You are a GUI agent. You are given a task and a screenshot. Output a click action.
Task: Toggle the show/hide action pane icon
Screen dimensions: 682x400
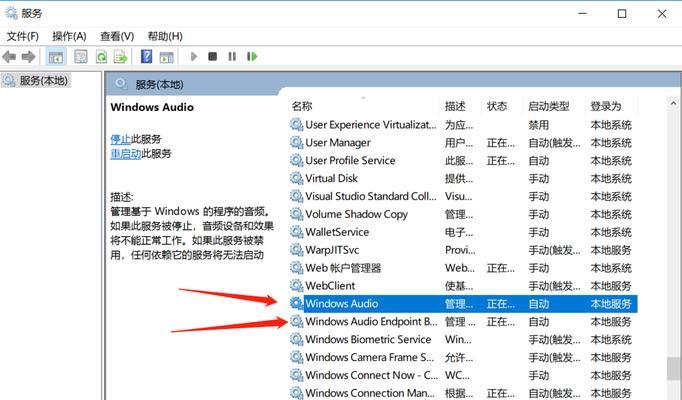click(x=167, y=57)
